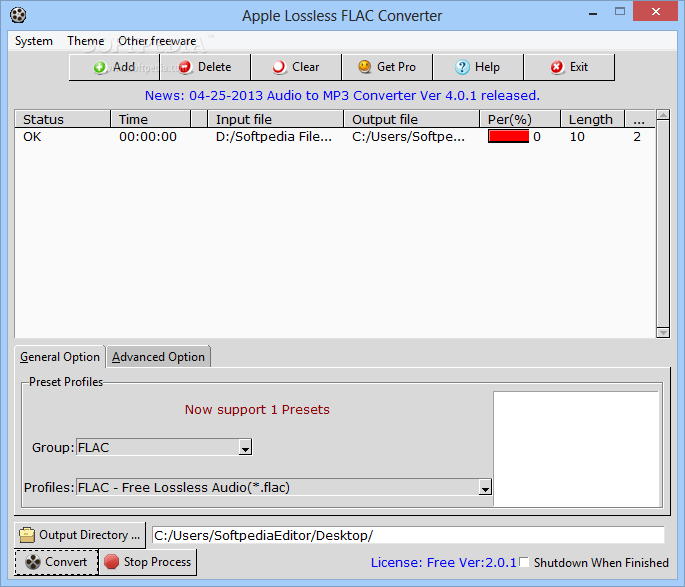Click the License: Free Ver:2.0.1 text
The image size is (685, 587).
click(x=444, y=562)
